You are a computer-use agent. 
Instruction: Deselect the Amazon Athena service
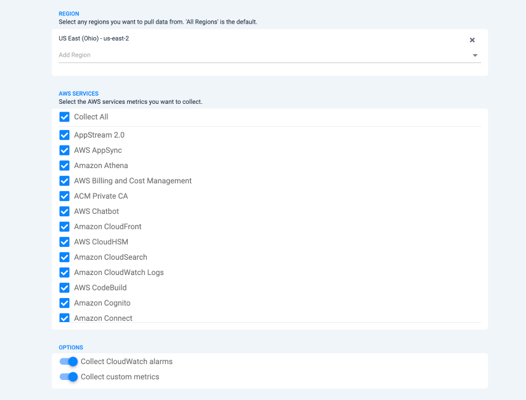tap(64, 165)
